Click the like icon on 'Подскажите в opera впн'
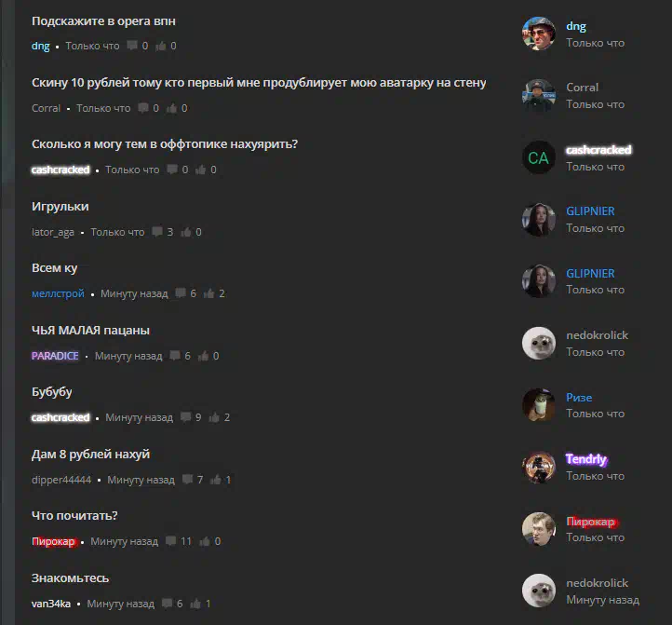This screenshot has height=625, width=672. pos(160,46)
